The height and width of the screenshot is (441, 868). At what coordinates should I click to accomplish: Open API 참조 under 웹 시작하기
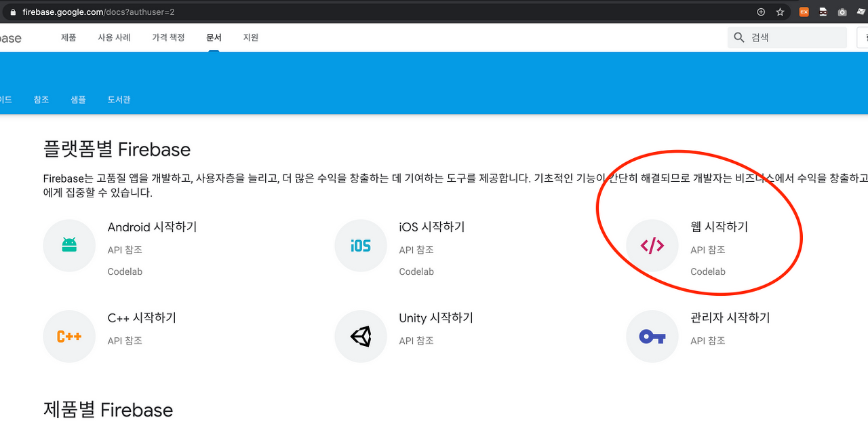tap(708, 250)
